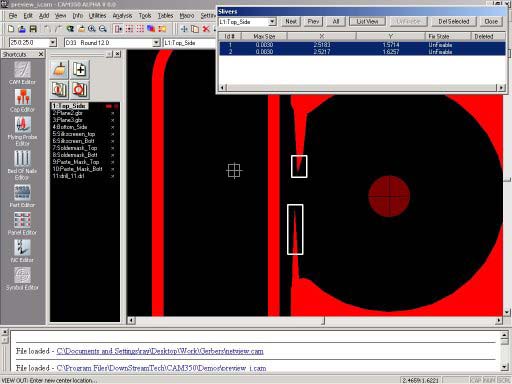Open the Panel Editor shortcut

[x=22, y=223]
